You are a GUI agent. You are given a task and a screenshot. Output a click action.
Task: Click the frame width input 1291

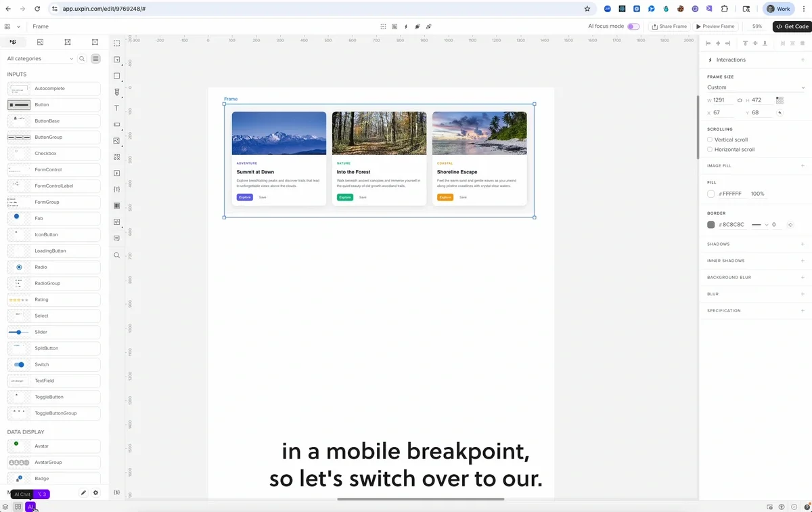[723, 100]
